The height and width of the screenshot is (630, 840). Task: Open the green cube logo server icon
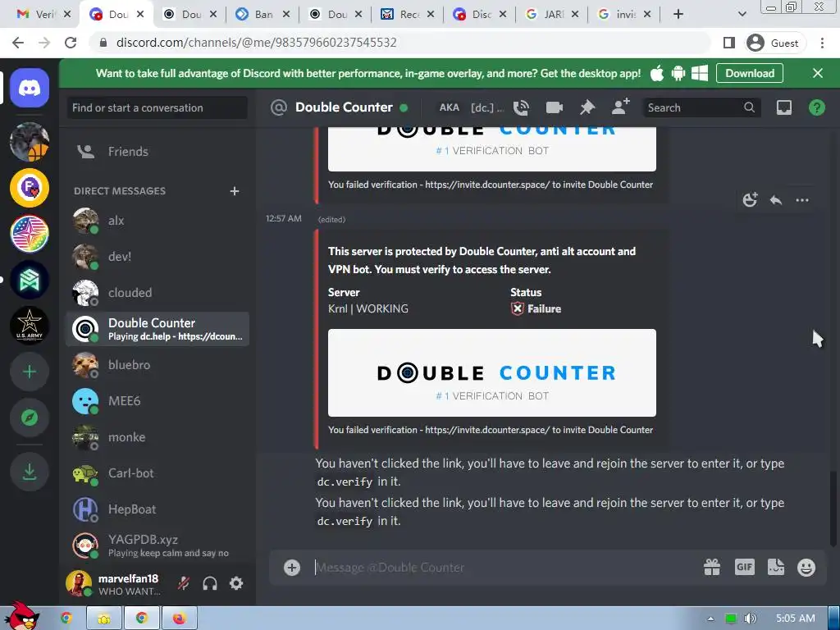(30, 280)
